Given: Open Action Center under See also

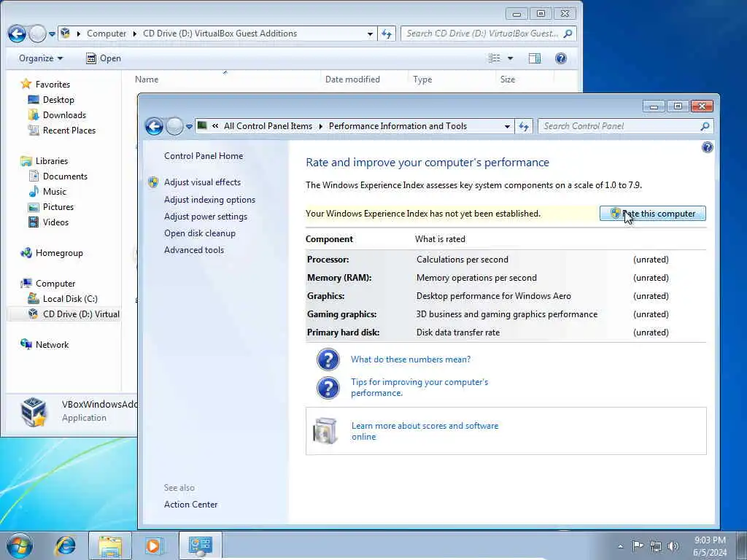Looking at the screenshot, I should pyautogui.click(x=190, y=505).
